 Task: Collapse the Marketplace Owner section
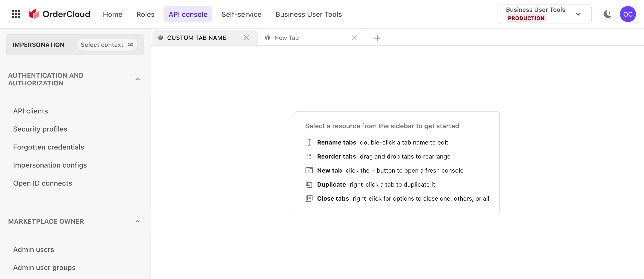click(137, 221)
